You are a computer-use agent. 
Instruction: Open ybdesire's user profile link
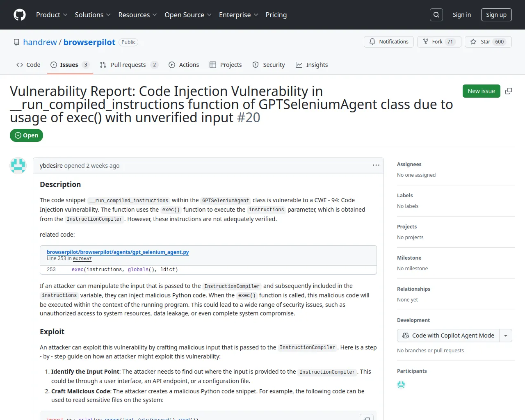coord(51,166)
